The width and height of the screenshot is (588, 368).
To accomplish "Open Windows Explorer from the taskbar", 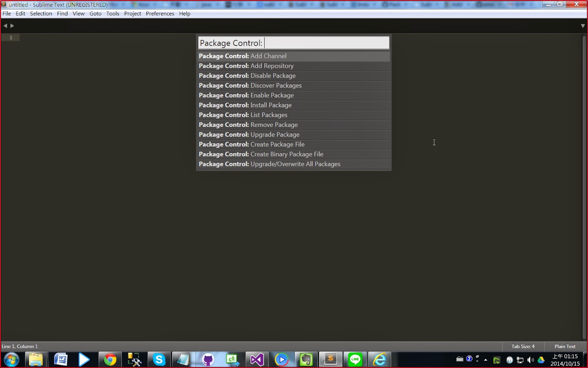I will [36, 360].
